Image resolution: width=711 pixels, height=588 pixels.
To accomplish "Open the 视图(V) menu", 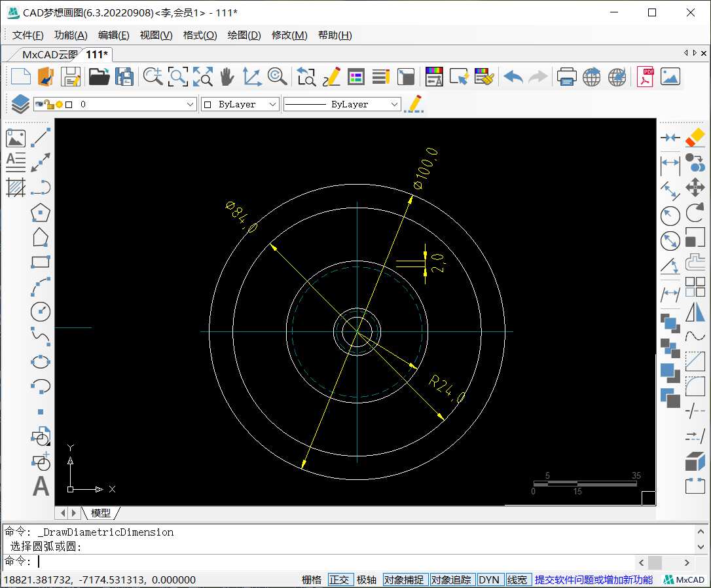I will (156, 35).
